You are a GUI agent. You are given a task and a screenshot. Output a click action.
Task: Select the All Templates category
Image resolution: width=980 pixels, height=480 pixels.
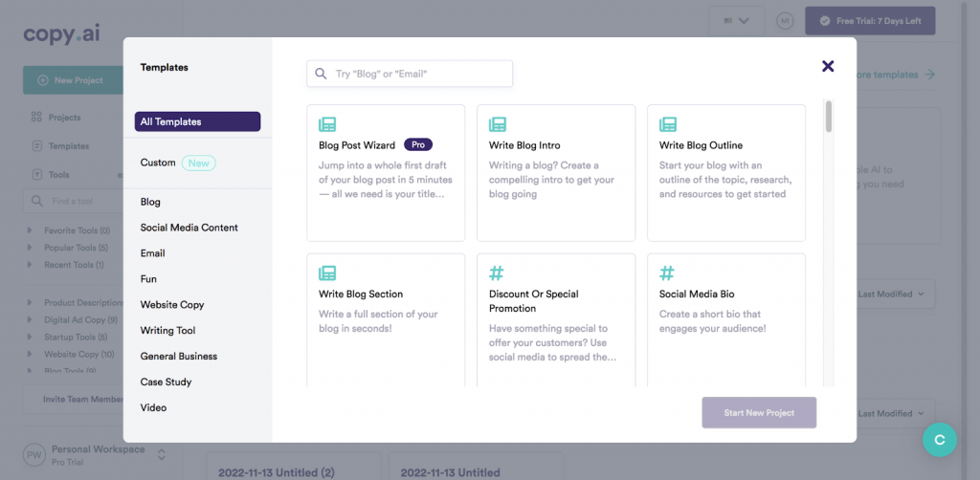pos(197,121)
